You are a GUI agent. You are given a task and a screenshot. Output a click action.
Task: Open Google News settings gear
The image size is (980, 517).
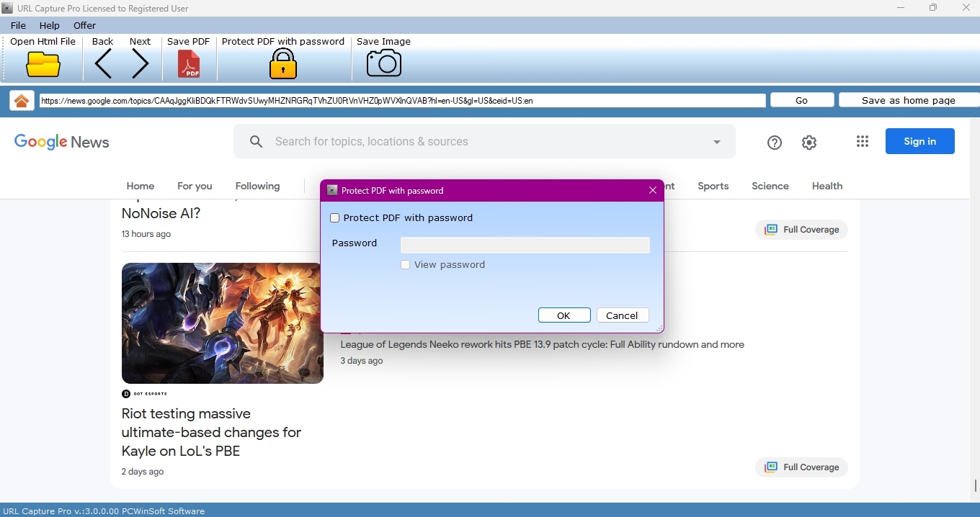coord(808,143)
